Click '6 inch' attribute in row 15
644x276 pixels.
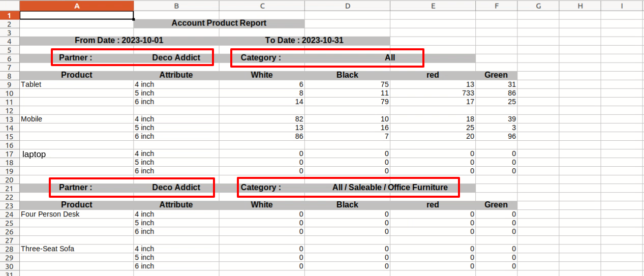coord(176,136)
